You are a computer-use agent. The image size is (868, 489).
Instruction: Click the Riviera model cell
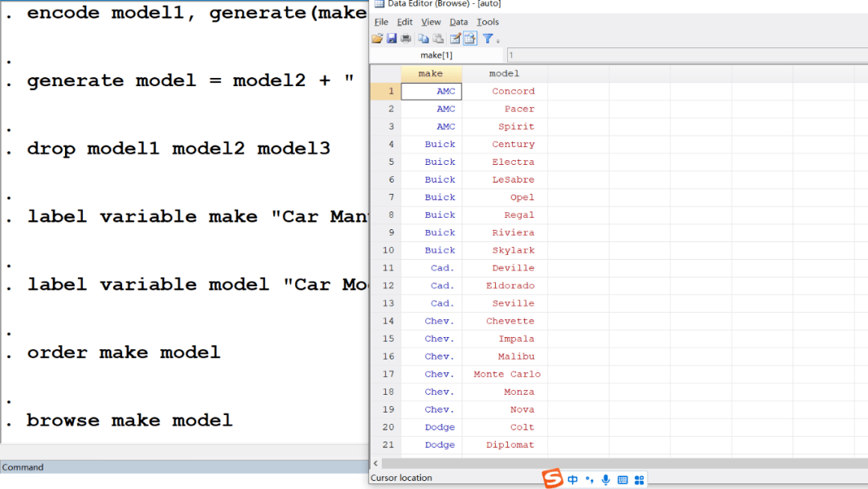[505, 232]
